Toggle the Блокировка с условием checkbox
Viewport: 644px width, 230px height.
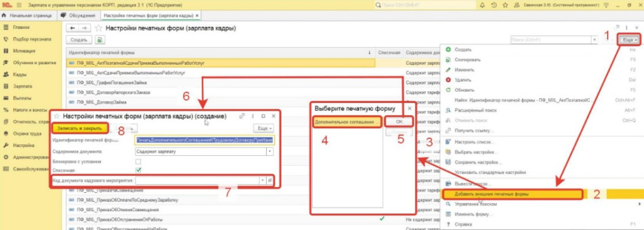tap(138, 162)
